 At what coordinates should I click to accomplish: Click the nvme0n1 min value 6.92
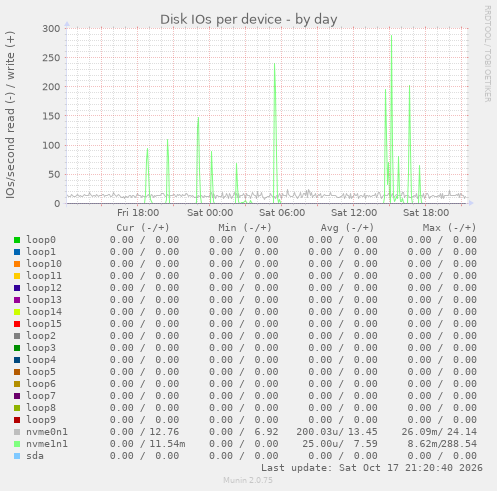tap(266, 432)
